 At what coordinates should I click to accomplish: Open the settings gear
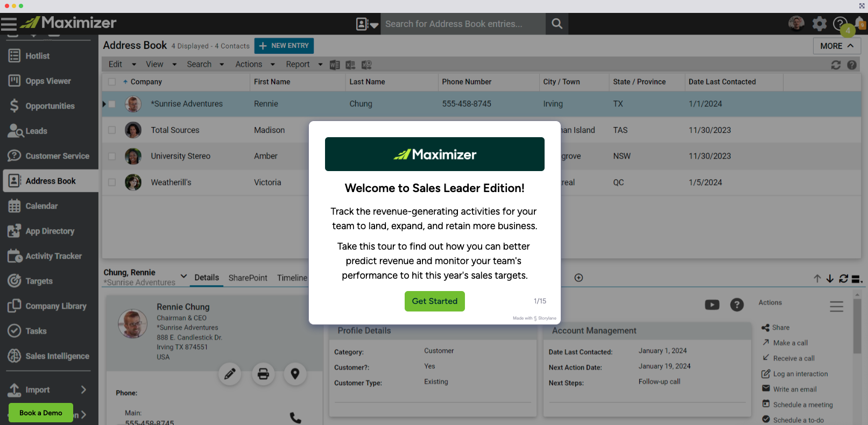point(819,24)
